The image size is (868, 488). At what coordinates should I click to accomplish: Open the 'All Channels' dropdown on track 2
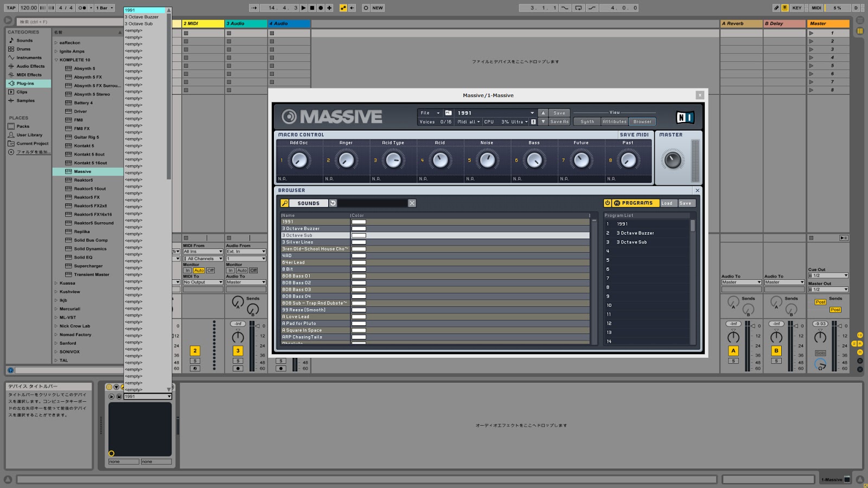(x=203, y=259)
